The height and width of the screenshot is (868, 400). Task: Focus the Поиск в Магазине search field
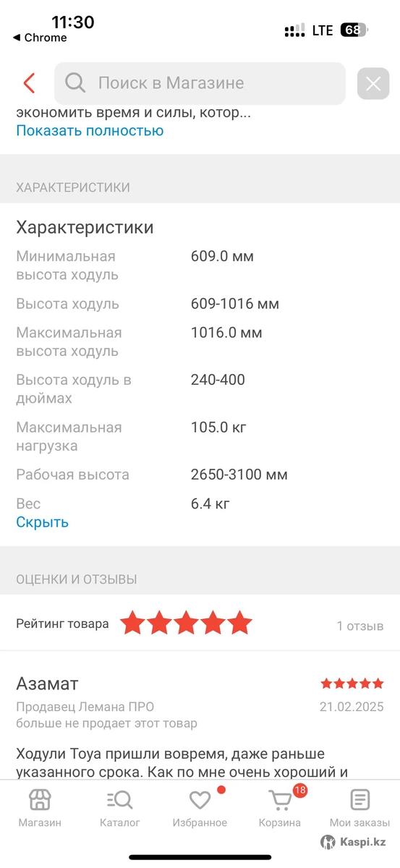pos(200,83)
